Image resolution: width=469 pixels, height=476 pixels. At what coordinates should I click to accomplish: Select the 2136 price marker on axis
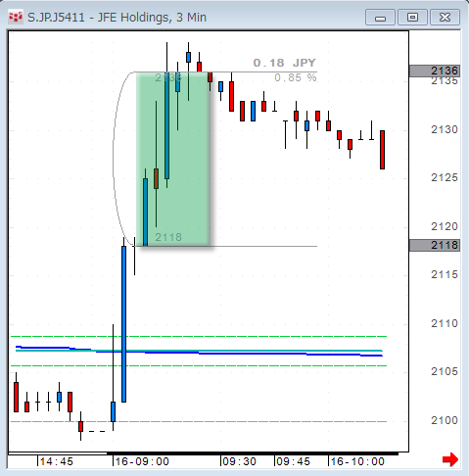[x=435, y=71]
